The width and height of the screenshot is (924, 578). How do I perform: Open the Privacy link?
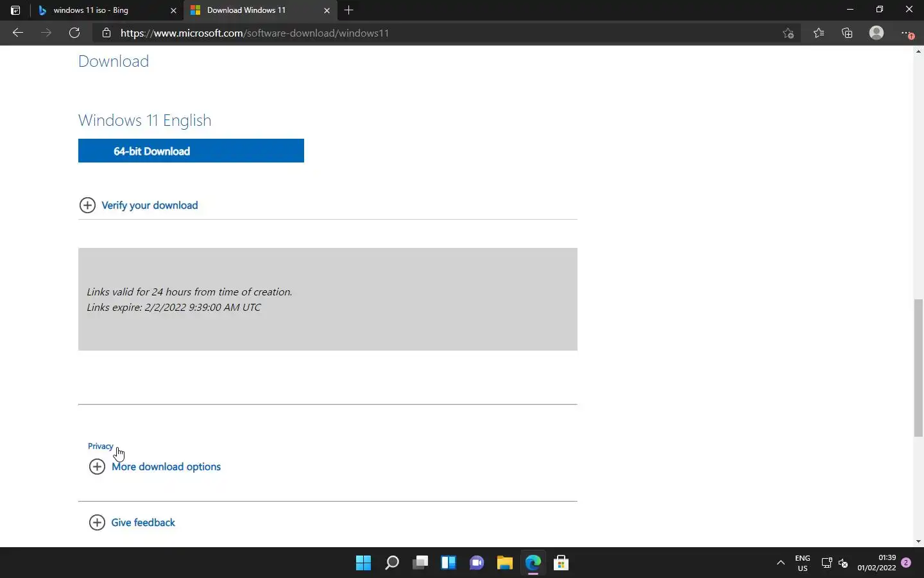pyautogui.click(x=100, y=446)
